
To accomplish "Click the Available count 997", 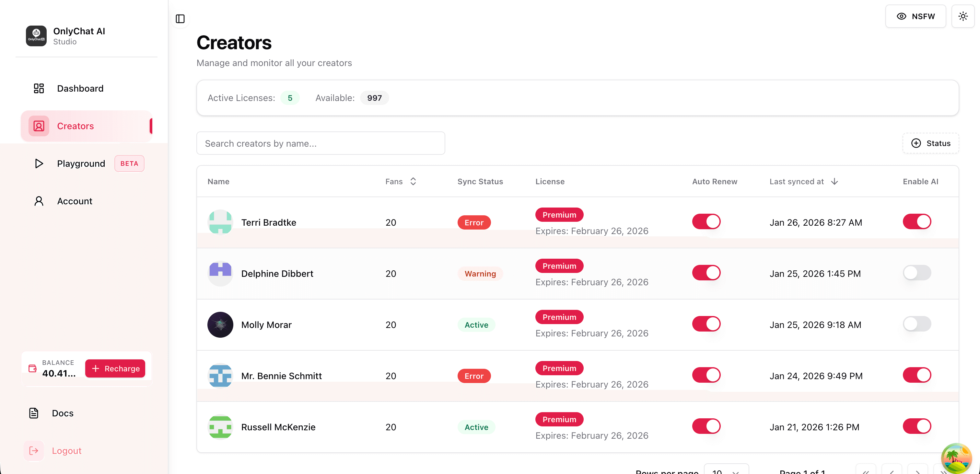I will coord(374,98).
